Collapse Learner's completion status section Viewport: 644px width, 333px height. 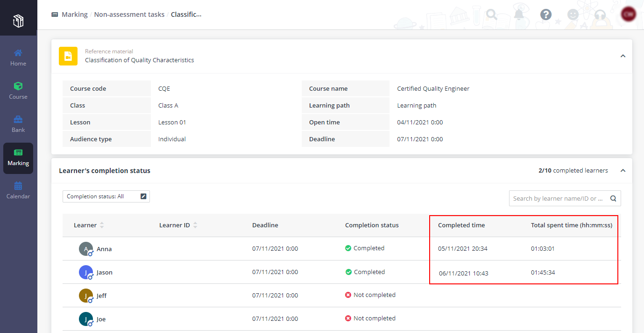point(623,171)
